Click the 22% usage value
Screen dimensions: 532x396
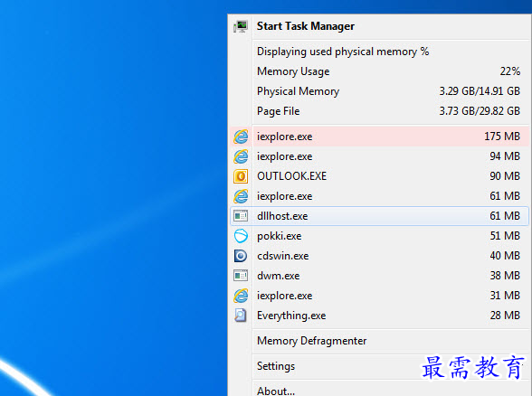tap(510, 71)
